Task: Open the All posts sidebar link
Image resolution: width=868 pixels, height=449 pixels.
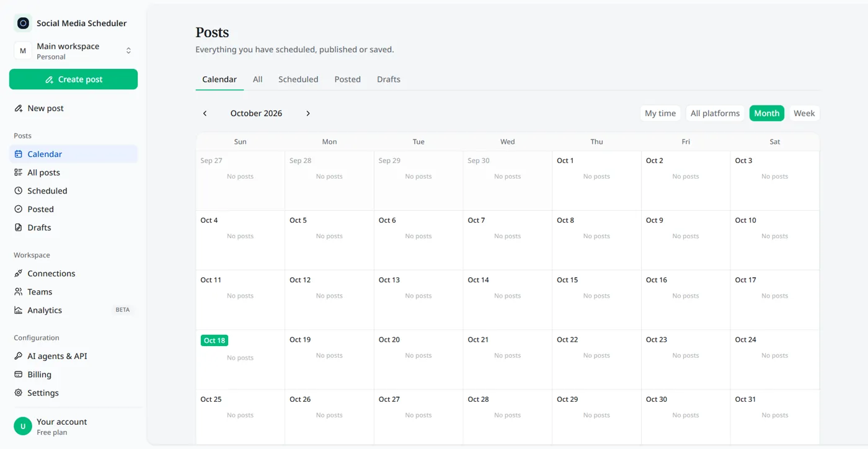Action: (x=73, y=172)
